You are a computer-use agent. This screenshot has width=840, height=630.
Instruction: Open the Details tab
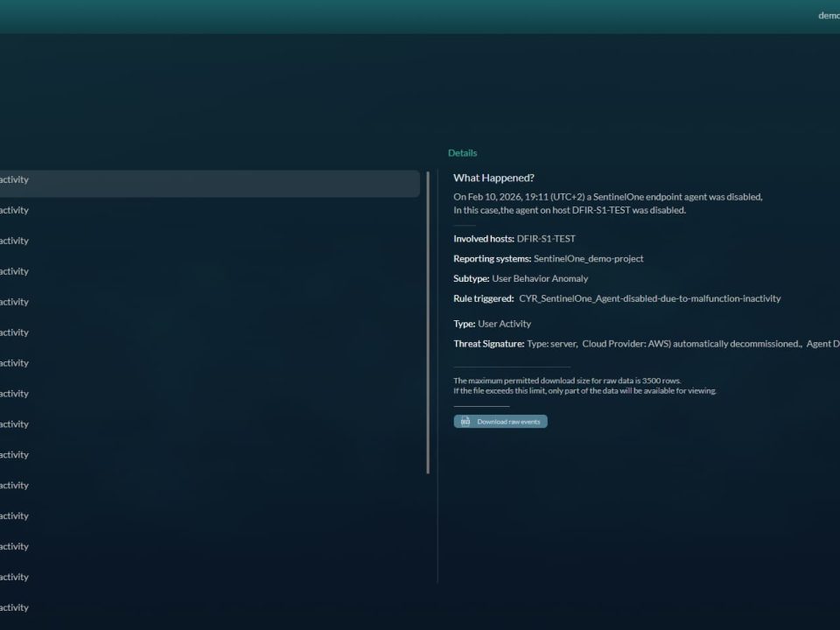(x=462, y=153)
